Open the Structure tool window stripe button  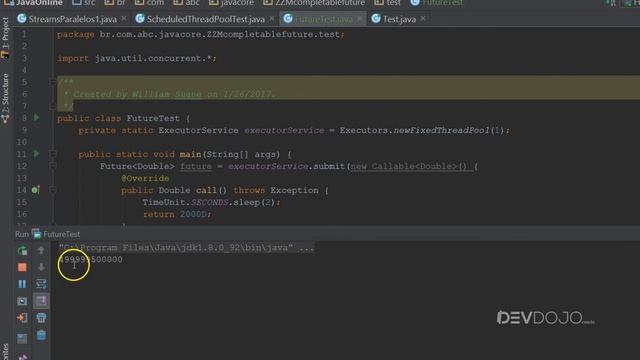coord(5,98)
